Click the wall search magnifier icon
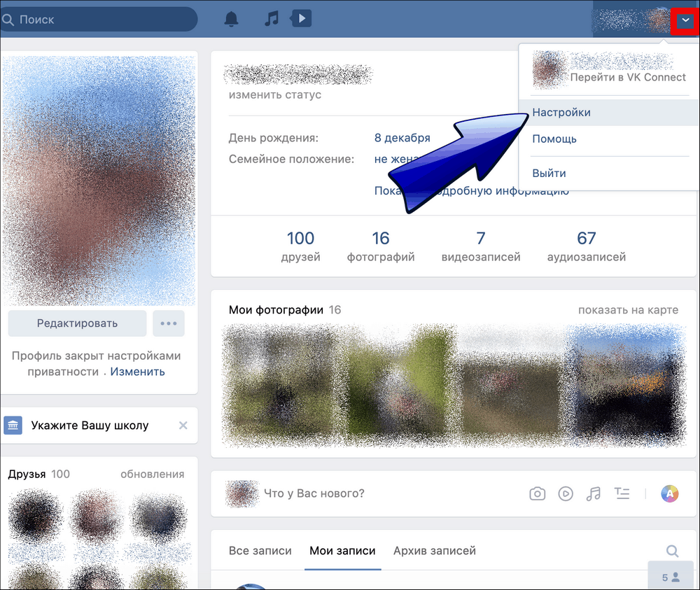This screenshot has width=700, height=590. point(672,551)
